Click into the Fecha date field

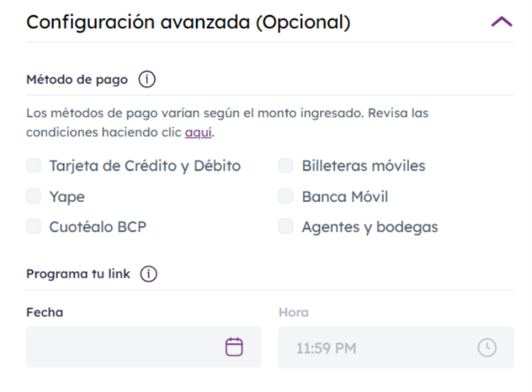point(124,347)
